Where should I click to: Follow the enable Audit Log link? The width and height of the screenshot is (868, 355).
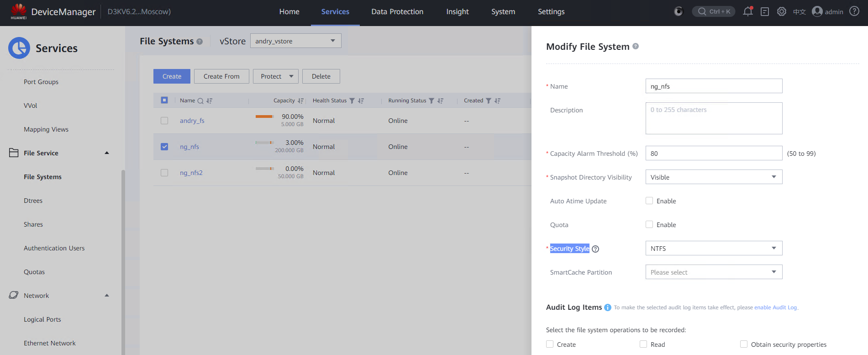click(775, 307)
